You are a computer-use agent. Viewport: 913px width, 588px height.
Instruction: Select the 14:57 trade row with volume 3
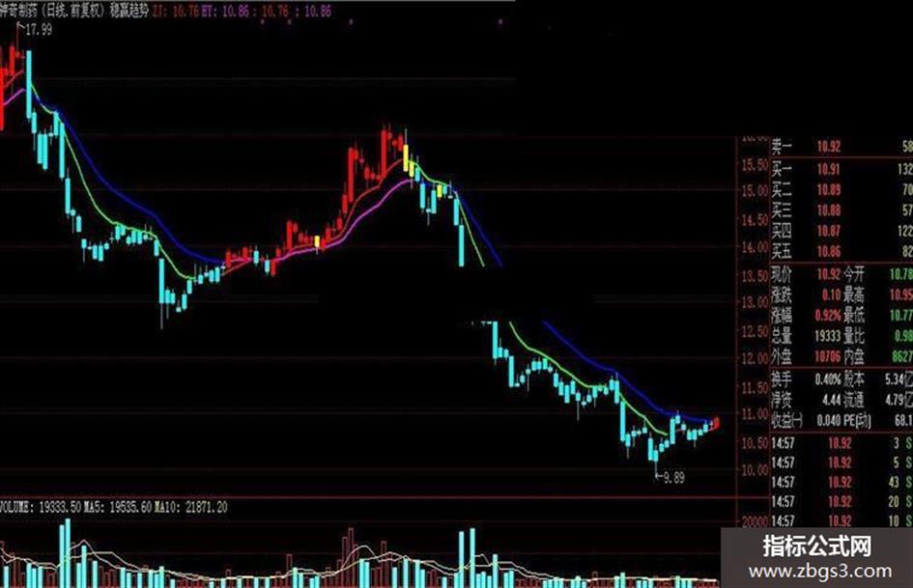(x=842, y=443)
